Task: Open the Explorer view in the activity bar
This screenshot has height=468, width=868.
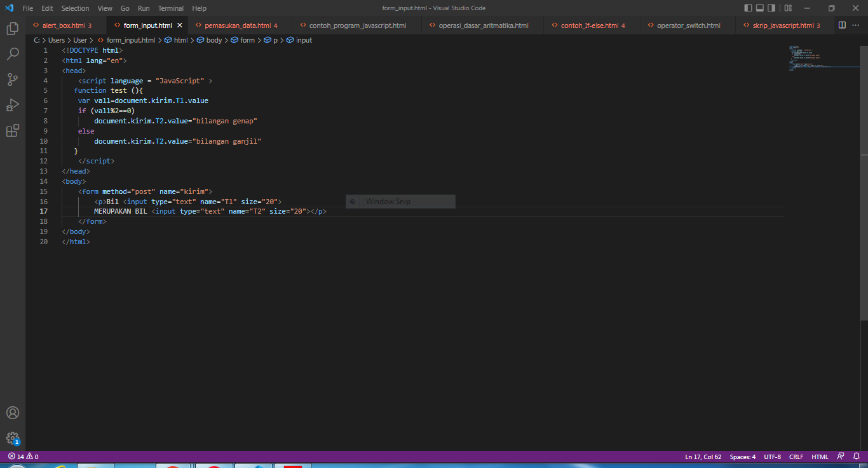Action: pyautogui.click(x=13, y=29)
